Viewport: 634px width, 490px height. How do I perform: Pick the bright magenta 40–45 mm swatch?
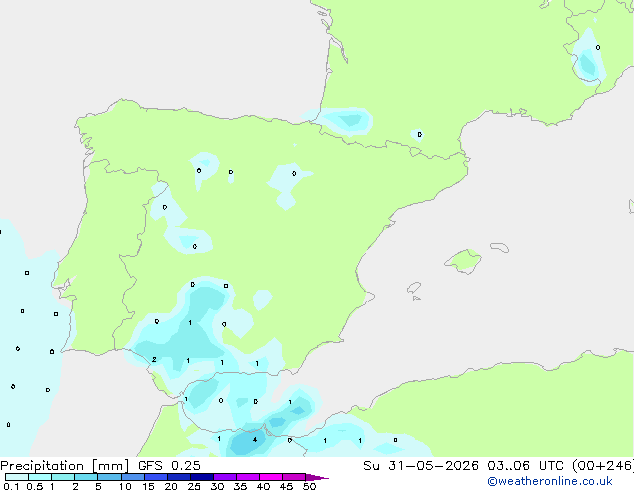(271, 477)
